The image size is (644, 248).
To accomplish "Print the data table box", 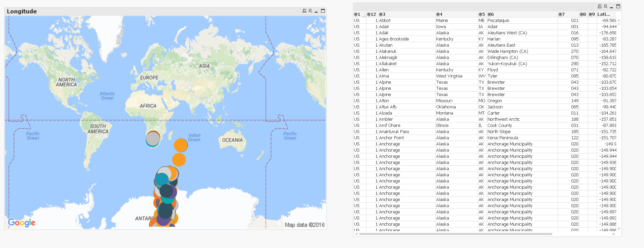I will click(x=599, y=7).
